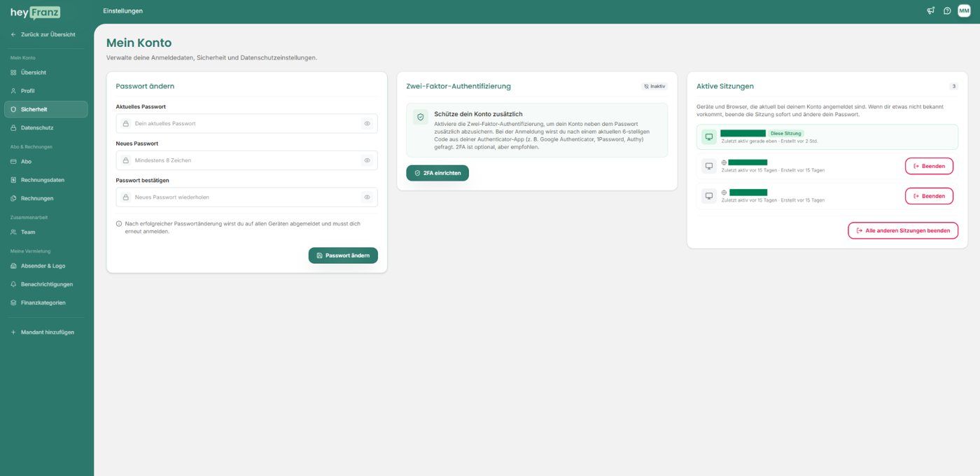Click the Aktive Sitzungen card title

[x=725, y=86]
